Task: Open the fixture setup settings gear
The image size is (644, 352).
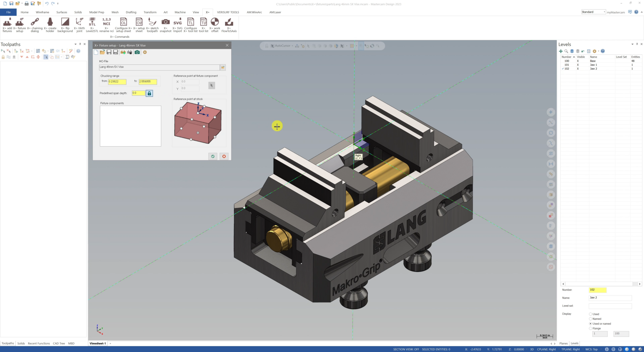Action: coord(145,52)
